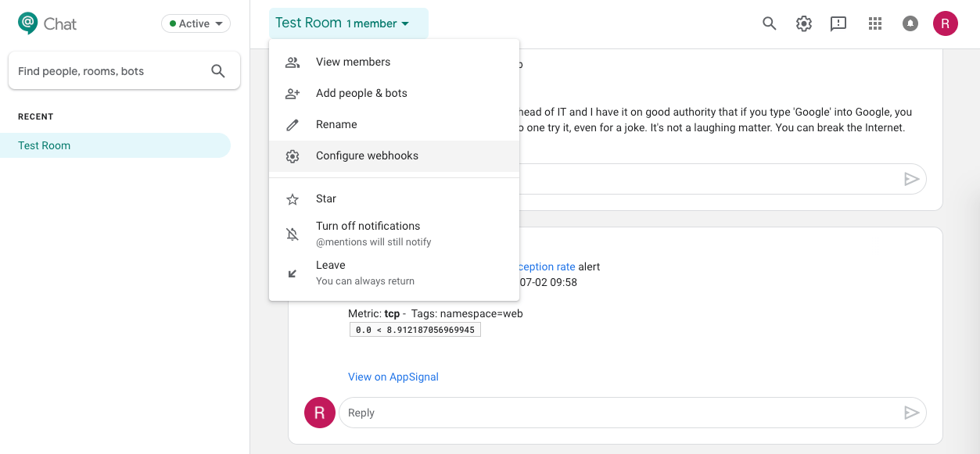Send the reply in the first thread

click(x=911, y=179)
